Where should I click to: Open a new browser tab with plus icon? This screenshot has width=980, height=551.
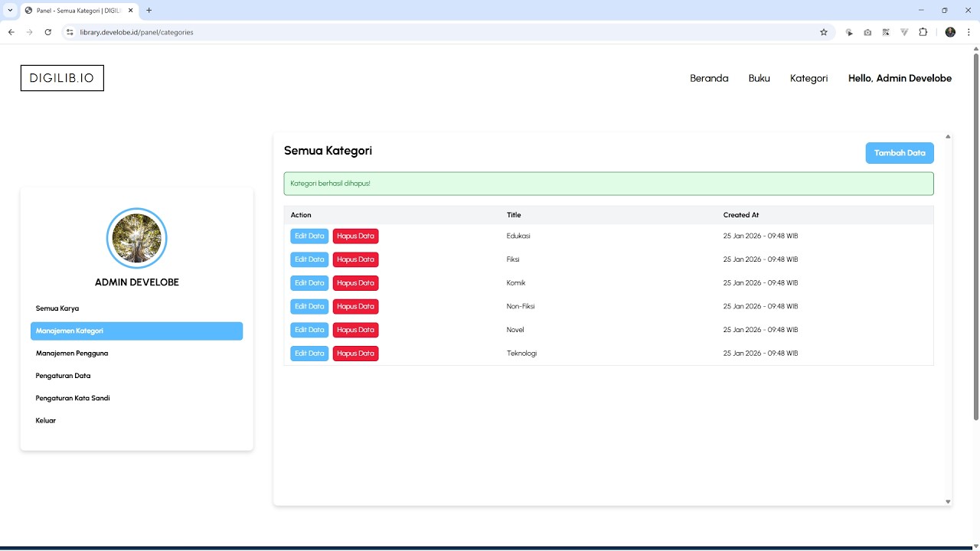point(149,11)
